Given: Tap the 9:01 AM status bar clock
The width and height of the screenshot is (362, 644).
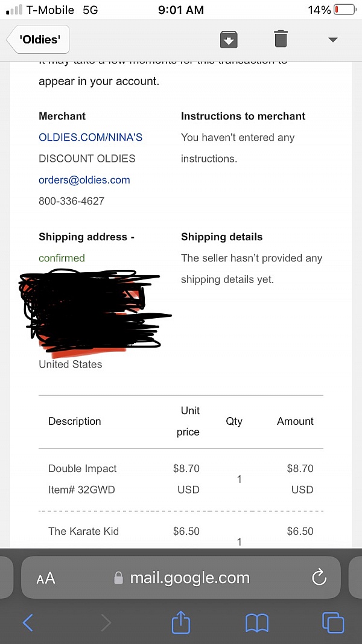Looking at the screenshot, I should click(x=181, y=10).
